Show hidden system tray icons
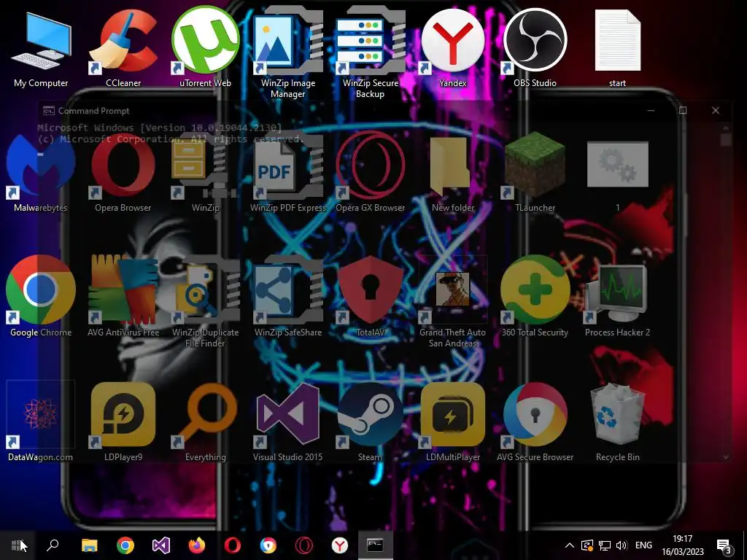Viewport: 747px width, 560px height. click(570, 545)
